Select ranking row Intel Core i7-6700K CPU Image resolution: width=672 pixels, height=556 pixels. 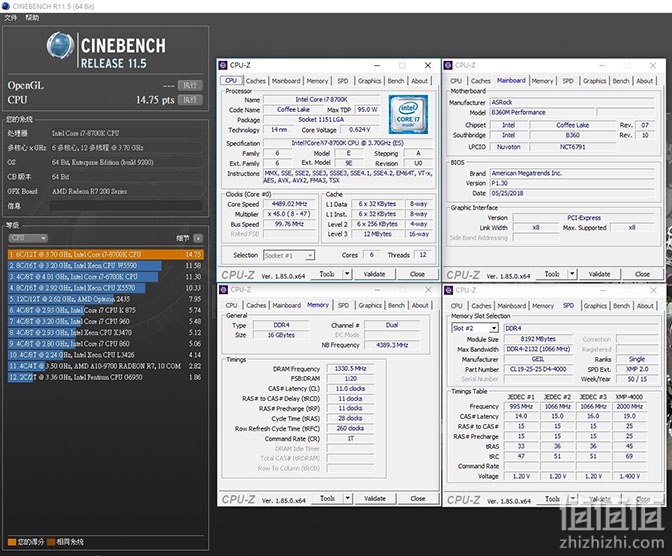click(105, 277)
